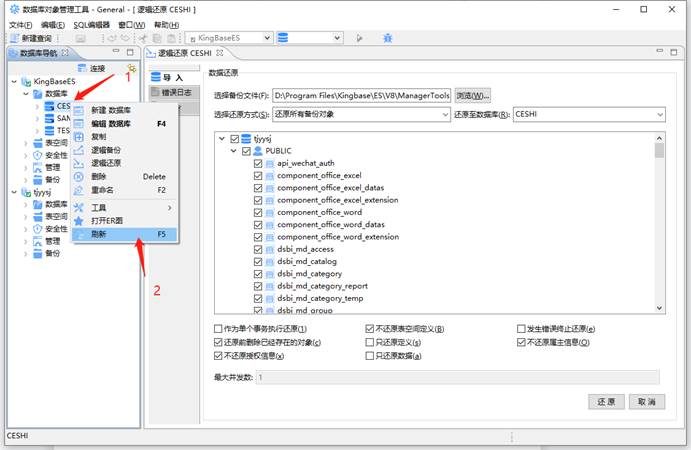The image size is (691, 450).
Task: Open the 帮助(H) menu
Action: pos(166,25)
